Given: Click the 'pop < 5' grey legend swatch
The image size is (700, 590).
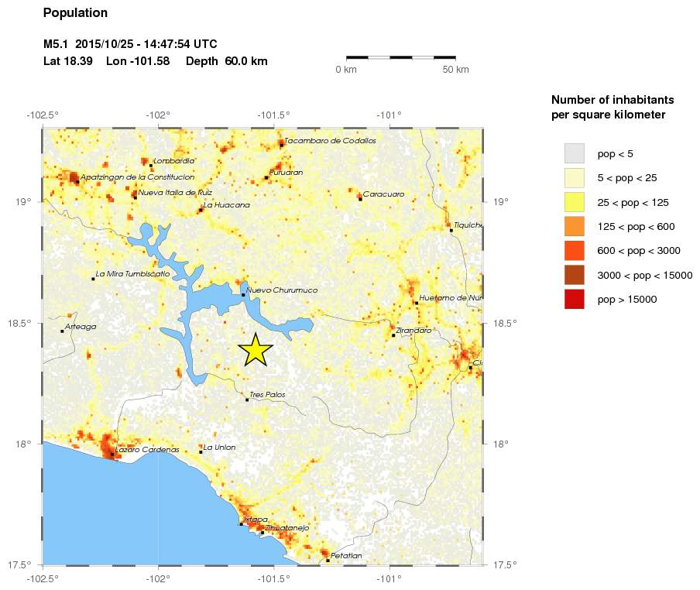Looking at the screenshot, I should coord(574,153).
